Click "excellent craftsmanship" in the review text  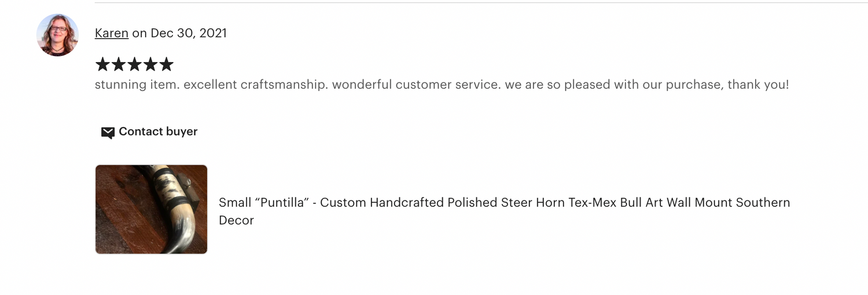[256, 85]
